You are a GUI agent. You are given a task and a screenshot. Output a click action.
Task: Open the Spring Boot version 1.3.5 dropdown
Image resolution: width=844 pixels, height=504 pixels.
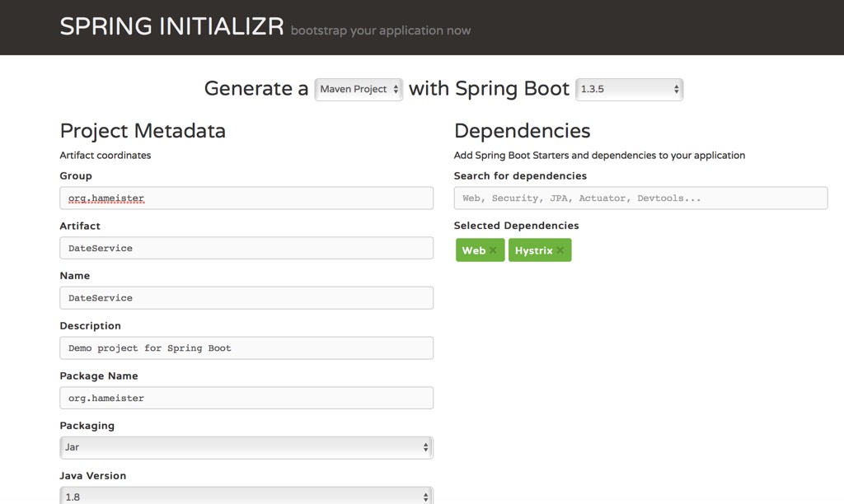pos(629,89)
